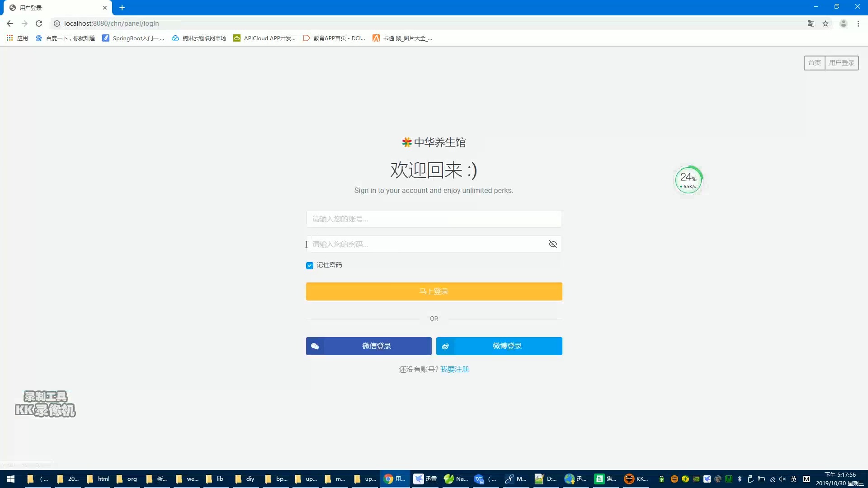
Task: Open 教育APP首页 bookmark
Action: (334, 38)
